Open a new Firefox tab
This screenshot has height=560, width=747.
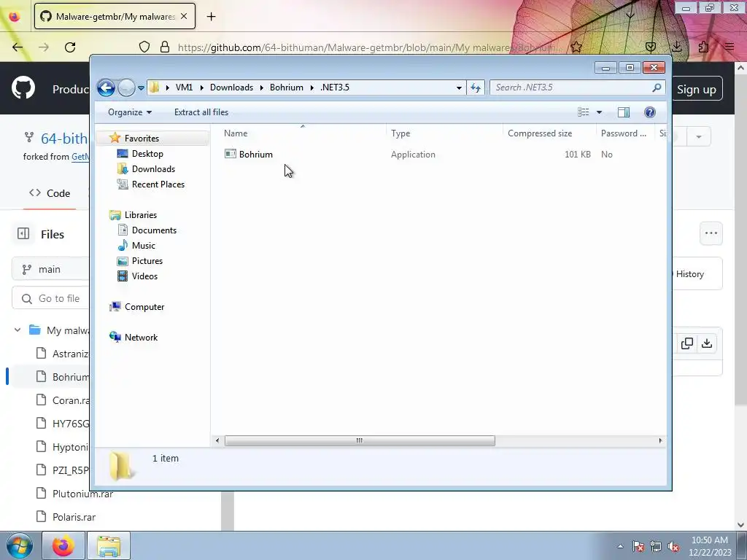tap(211, 17)
